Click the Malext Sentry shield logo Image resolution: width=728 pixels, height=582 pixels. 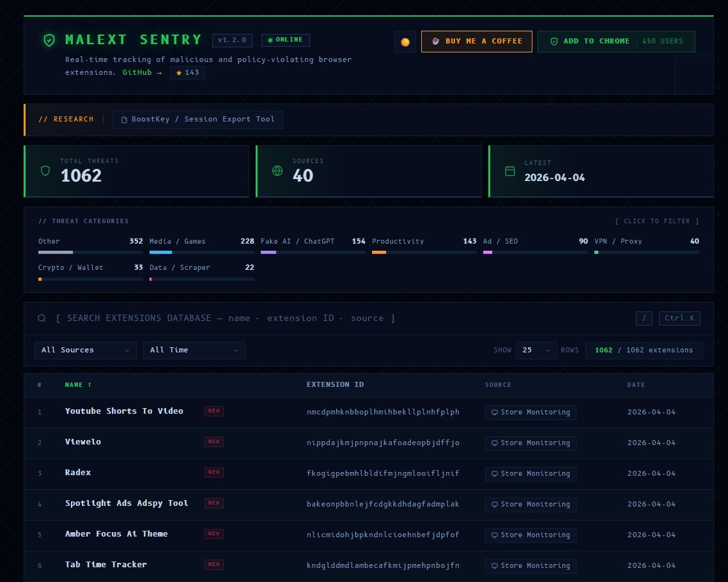pos(49,40)
